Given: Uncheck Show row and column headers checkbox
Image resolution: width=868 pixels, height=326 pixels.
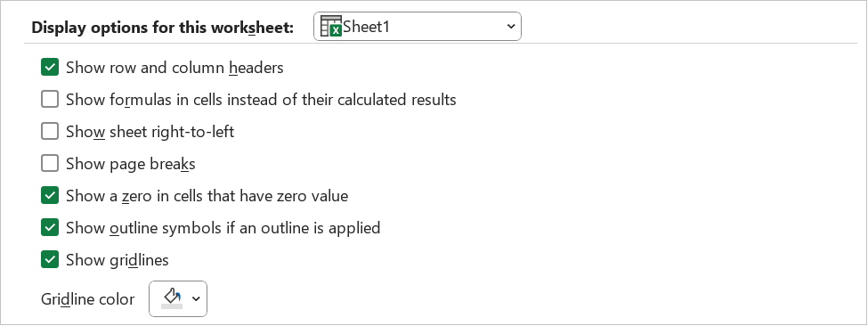Looking at the screenshot, I should click(x=50, y=68).
